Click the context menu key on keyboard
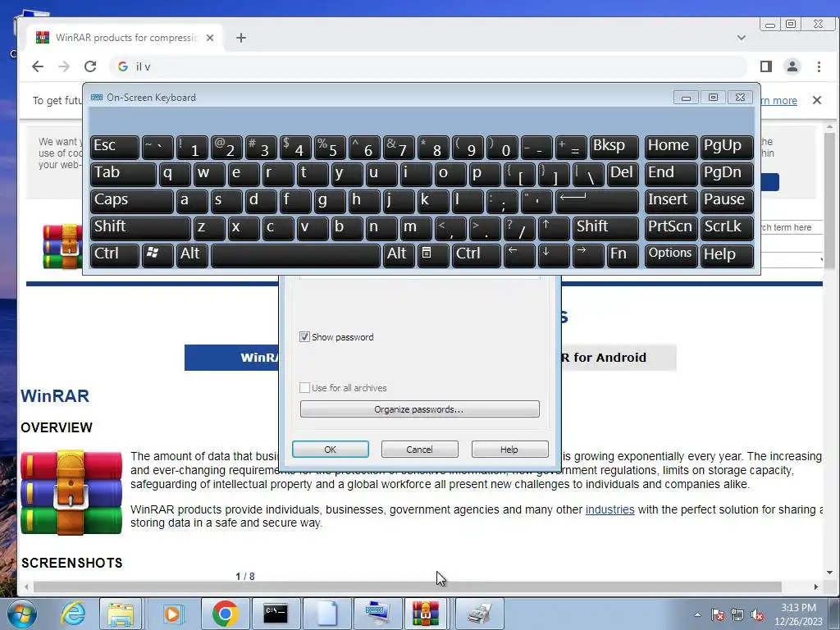This screenshot has width=840, height=630. pos(433,255)
